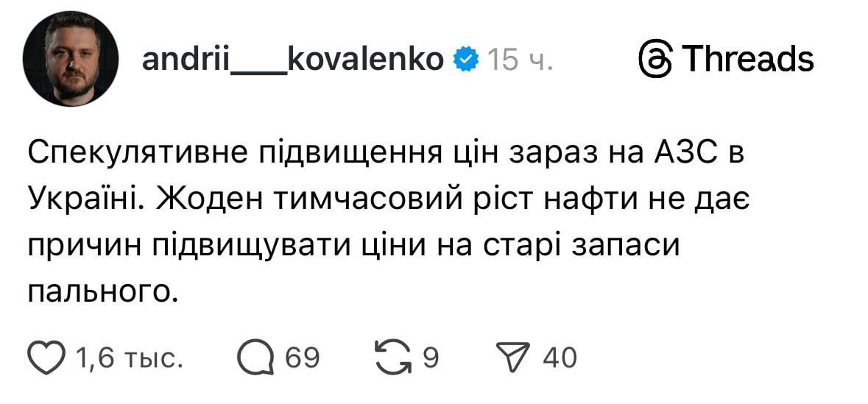Click the "15 ч." post timestamp
This screenshot has height=404, width=868.
click(x=521, y=60)
